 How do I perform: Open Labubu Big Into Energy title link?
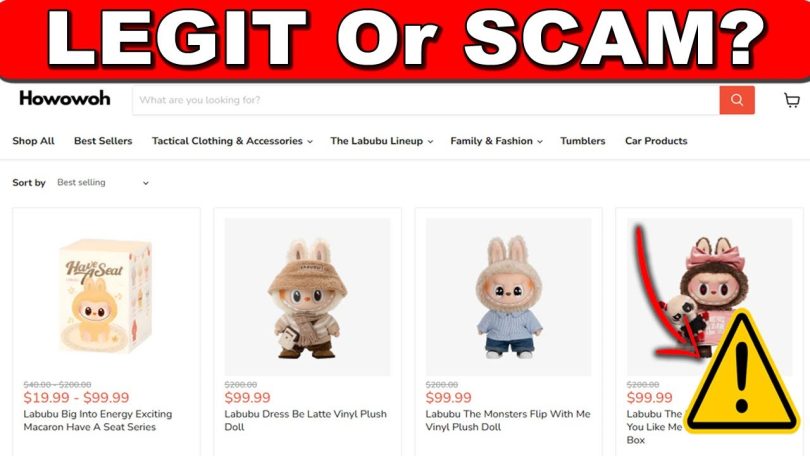pos(98,420)
